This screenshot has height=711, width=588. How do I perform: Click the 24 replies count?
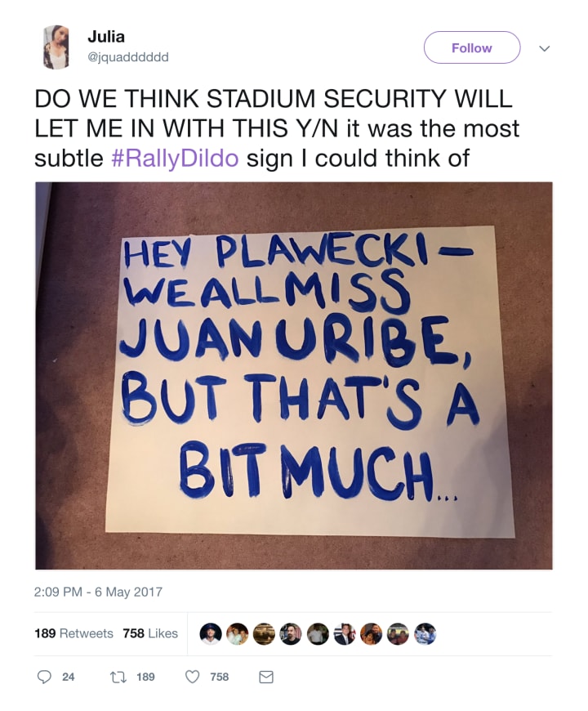(68, 677)
